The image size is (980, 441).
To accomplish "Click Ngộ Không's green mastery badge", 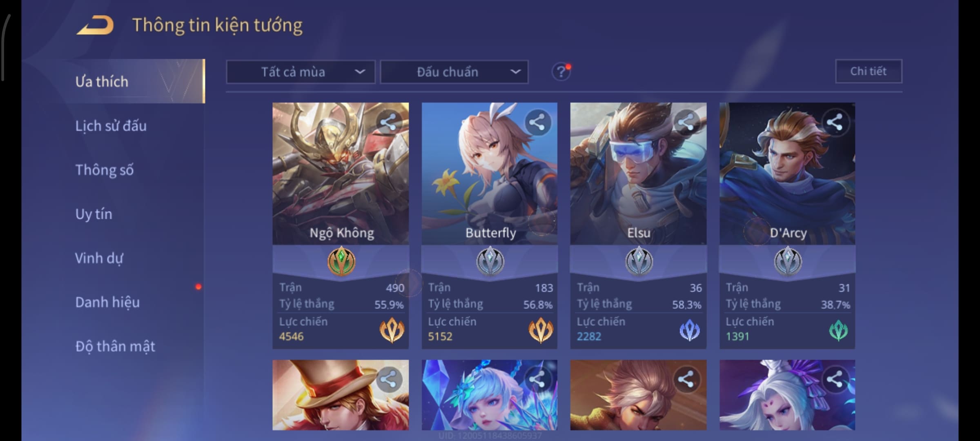I will point(341,261).
